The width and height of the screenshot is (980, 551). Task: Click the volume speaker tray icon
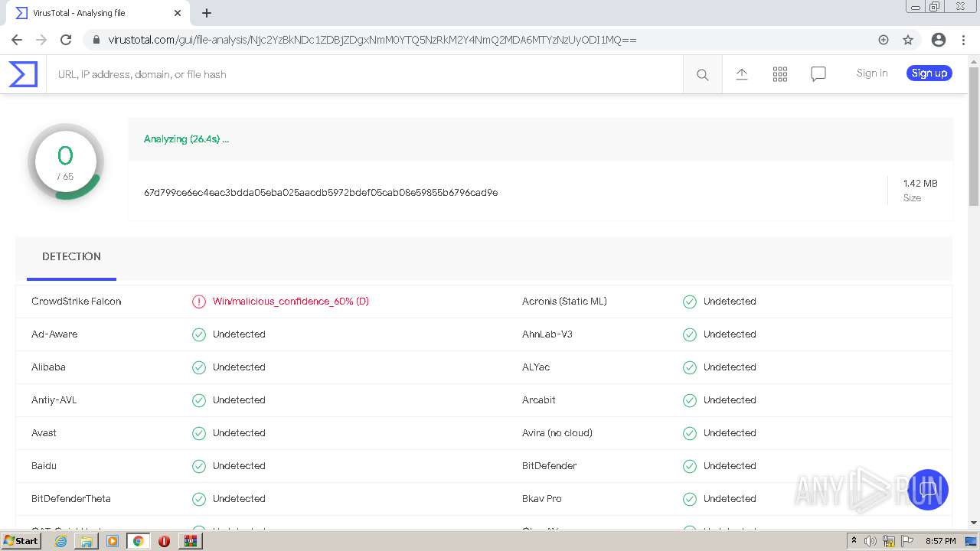click(871, 541)
